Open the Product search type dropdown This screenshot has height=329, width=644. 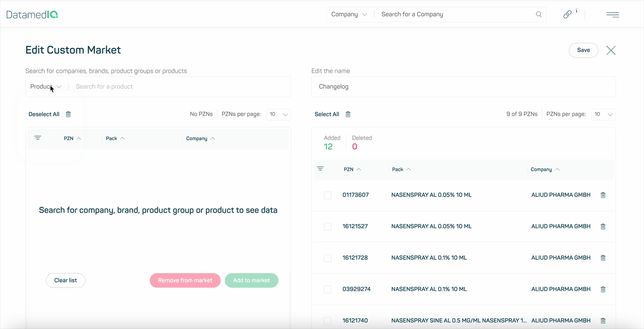pyautogui.click(x=45, y=86)
